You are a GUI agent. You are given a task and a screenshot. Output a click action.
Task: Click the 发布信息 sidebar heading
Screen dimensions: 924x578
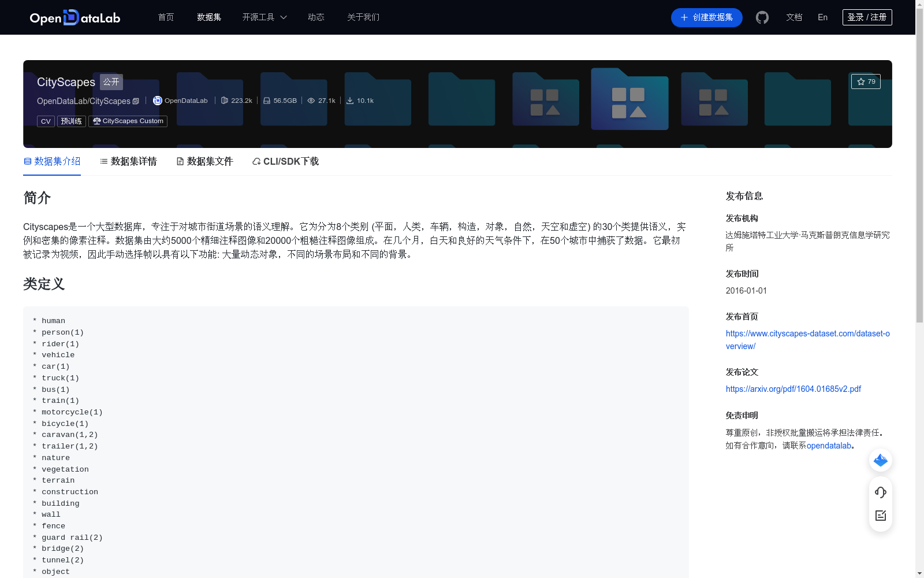744,197
